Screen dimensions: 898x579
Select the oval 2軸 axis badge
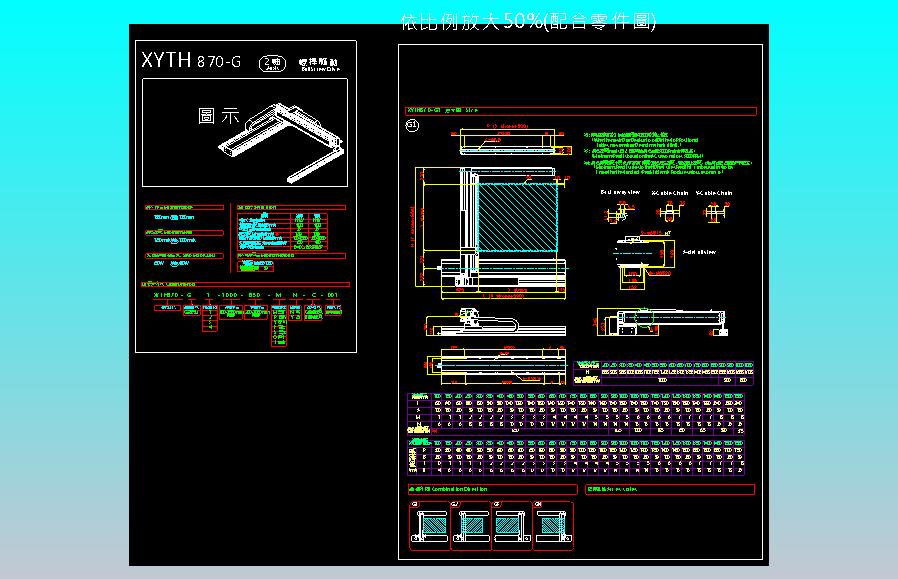[272, 64]
